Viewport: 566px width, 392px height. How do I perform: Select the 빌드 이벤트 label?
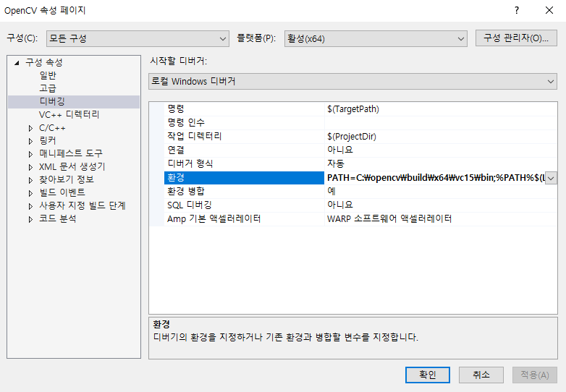coord(62,192)
